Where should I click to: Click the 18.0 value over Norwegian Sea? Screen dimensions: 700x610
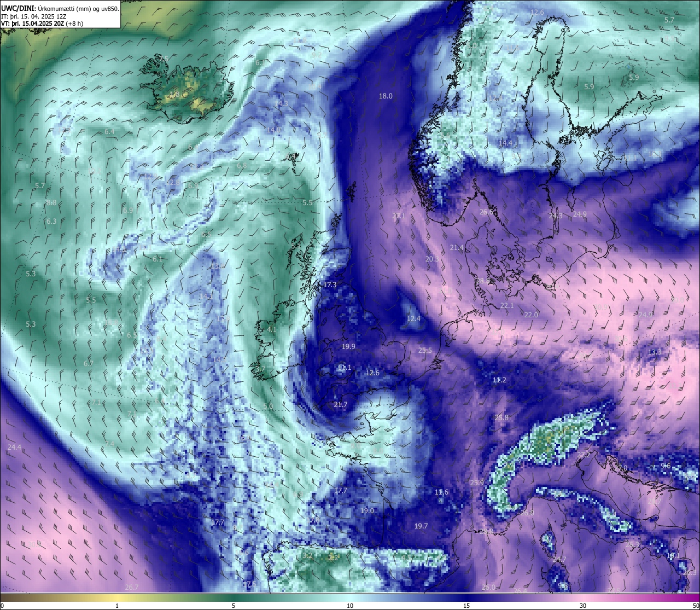click(x=386, y=96)
